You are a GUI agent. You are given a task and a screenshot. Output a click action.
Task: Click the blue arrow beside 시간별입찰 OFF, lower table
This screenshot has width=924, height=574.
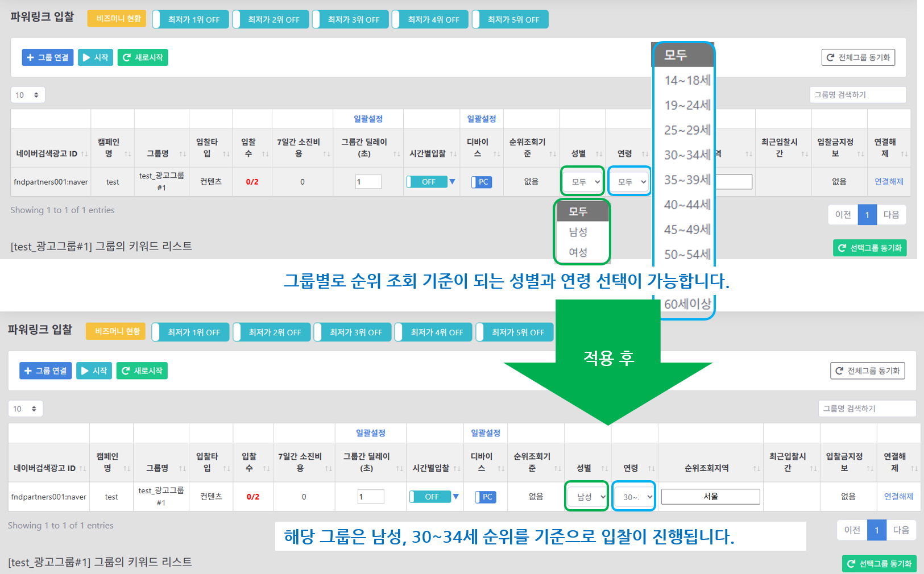pos(455,497)
